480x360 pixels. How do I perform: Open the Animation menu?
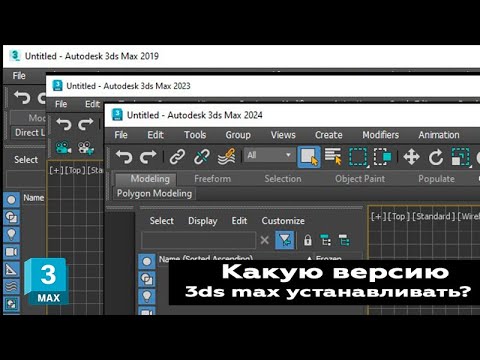439,135
